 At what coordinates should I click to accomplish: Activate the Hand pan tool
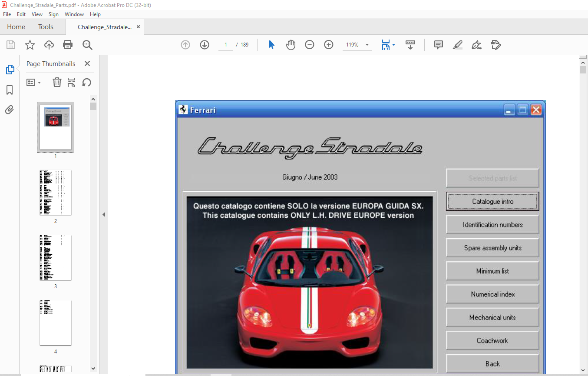pyautogui.click(x=291, y=45)
